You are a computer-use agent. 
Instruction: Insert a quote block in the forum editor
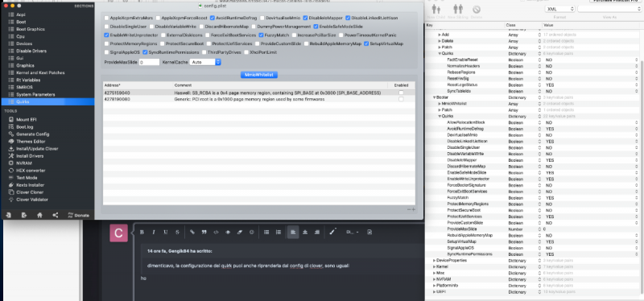click(204, 232)
